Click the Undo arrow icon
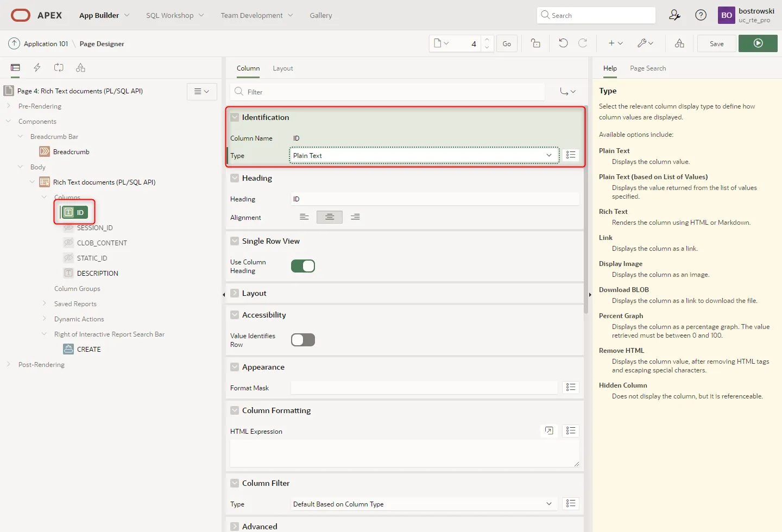782x532 pixels. pyautogui.click(x=563, y=43)
